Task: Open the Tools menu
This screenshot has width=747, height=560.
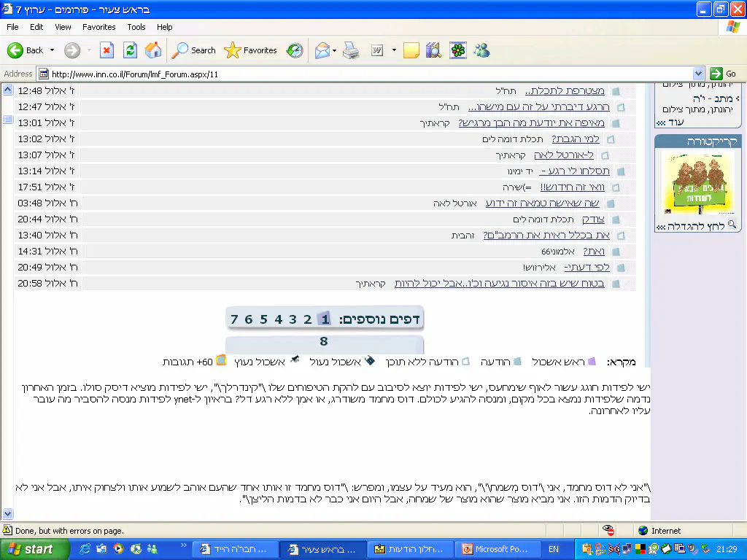Action: point(136,27)
